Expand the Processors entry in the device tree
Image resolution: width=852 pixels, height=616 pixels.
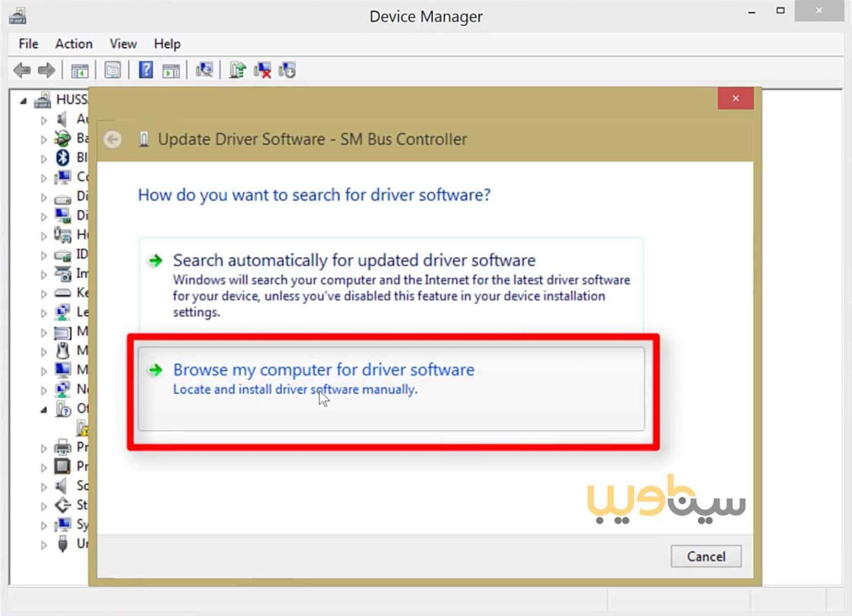click(x=44, y=466)
